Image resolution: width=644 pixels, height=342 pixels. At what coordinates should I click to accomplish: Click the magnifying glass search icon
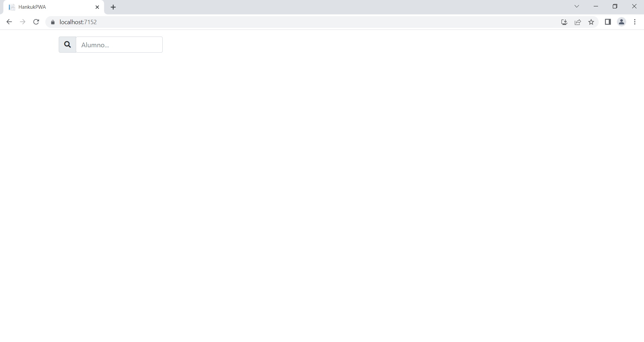[67, 45]
